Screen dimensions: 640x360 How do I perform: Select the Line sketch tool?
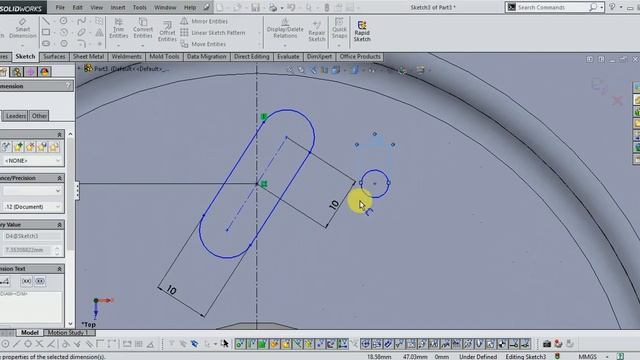(x=46, y=21)
